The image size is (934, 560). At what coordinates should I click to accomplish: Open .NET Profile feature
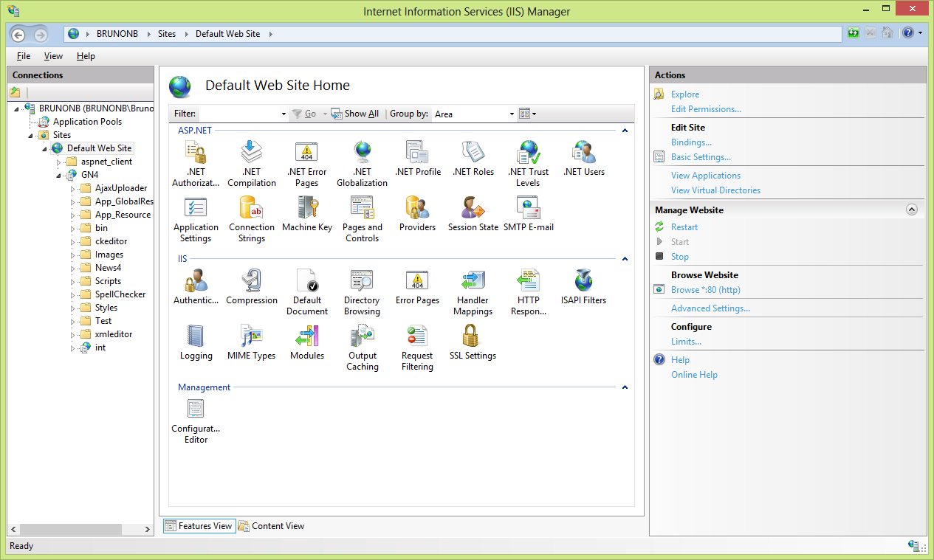click(x=418, y=159)
